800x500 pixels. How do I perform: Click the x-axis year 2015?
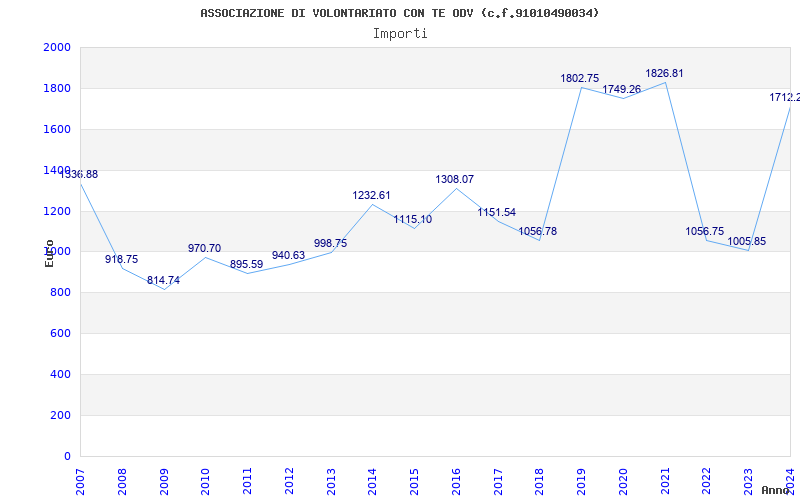tap(414, 482)
